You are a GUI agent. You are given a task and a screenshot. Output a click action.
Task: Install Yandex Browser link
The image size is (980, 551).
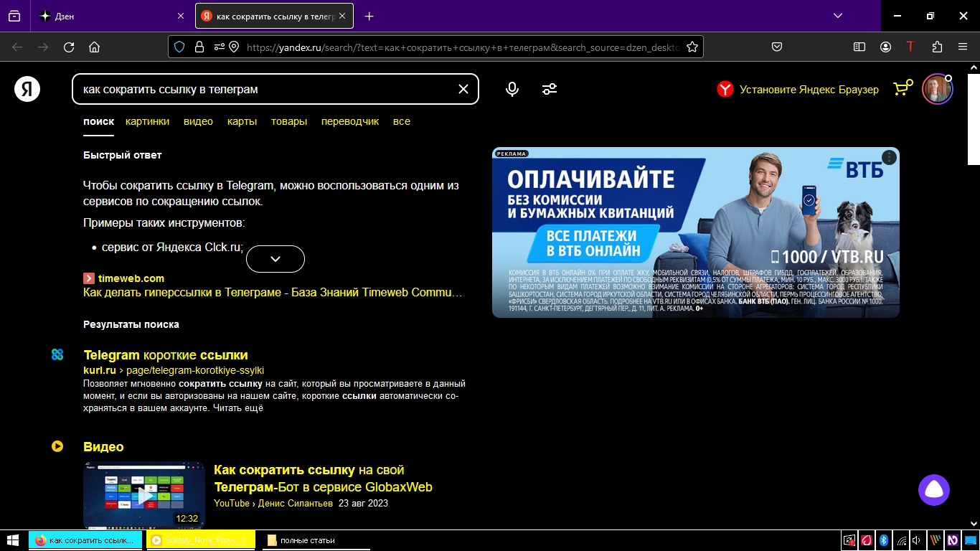pos(798,90)
